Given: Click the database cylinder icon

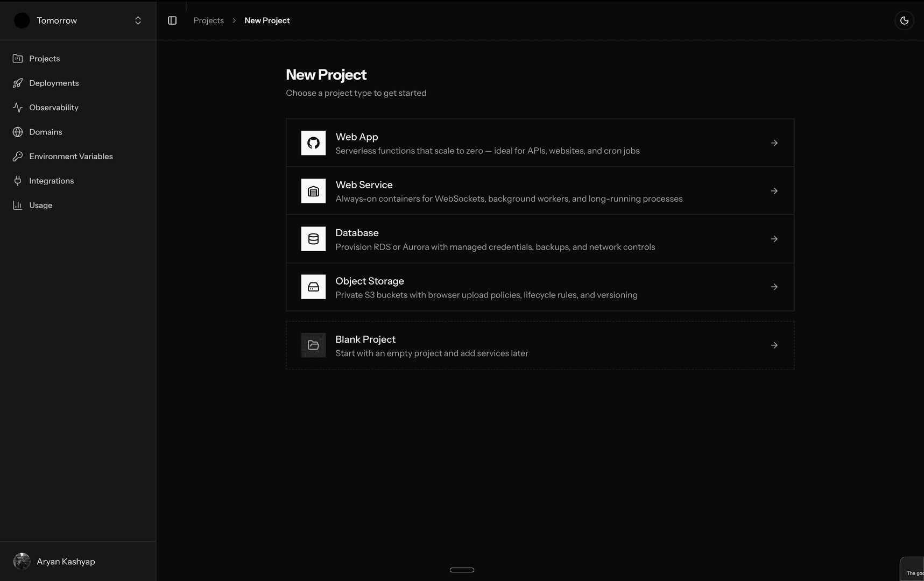Looking at the screenshot, I should pyautogui.click(x=313, y=239).
